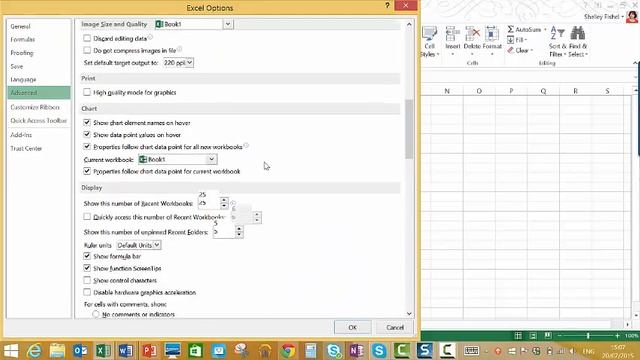Screen dimensions: 640x360
Task: Click the AutoSum sigma icon
Action: coord(511,29)
